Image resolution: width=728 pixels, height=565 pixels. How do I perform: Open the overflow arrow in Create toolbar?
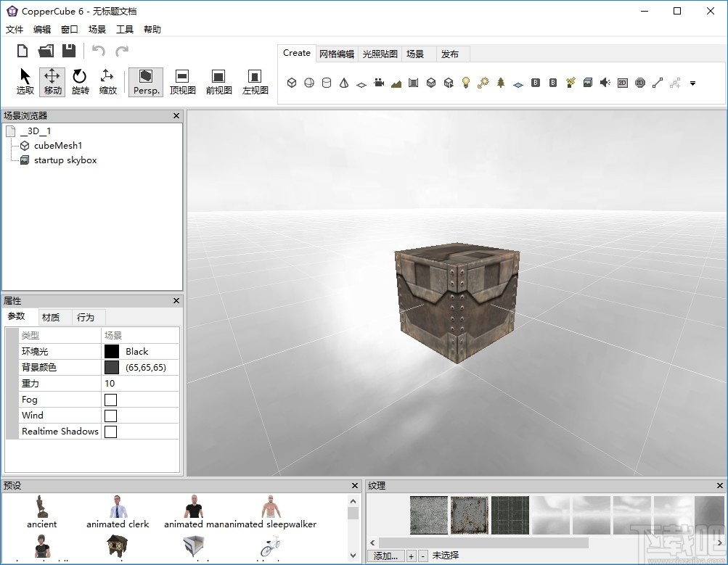(x=692, y=84)
